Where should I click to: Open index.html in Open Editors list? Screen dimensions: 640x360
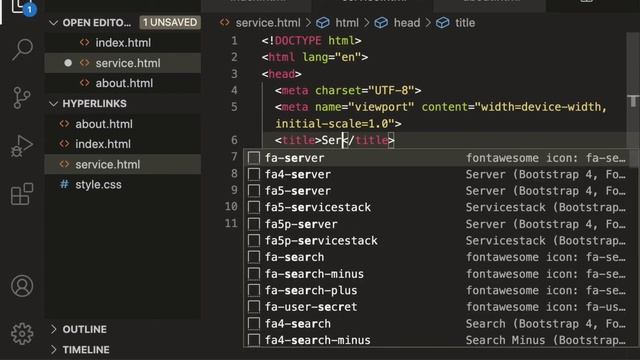[123, 42]
